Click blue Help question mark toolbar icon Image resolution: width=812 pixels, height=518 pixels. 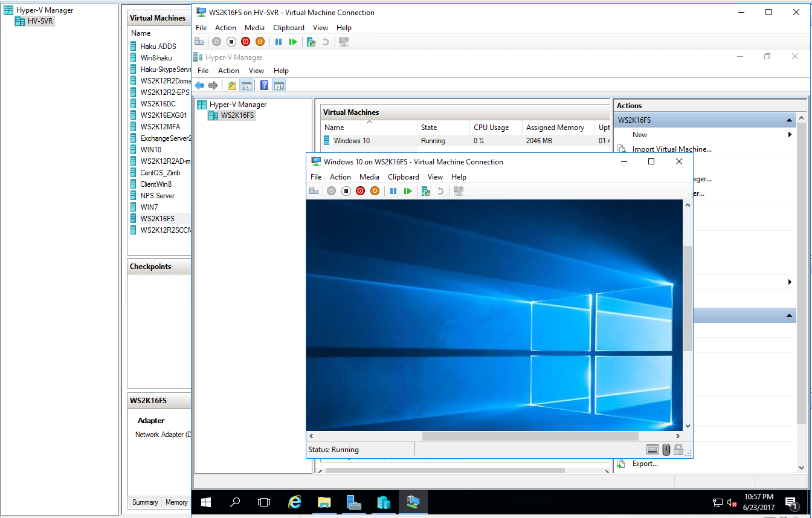tap(265, 86)
